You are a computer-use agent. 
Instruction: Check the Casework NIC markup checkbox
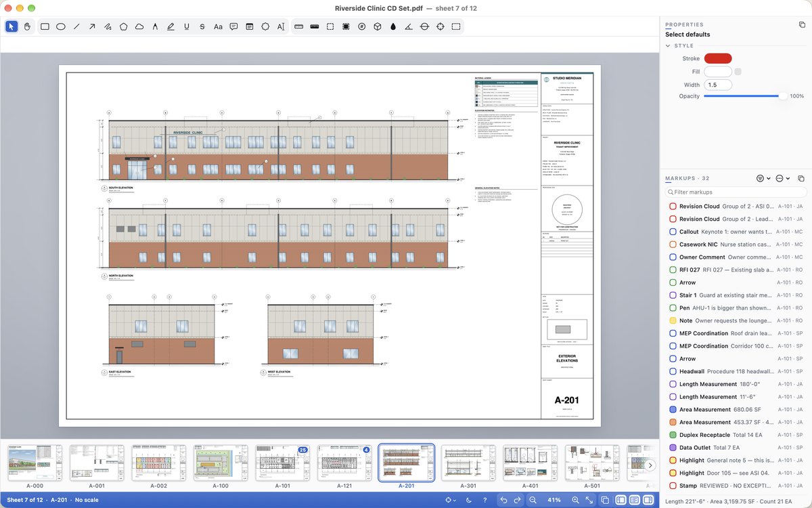(x=673, y=245)
